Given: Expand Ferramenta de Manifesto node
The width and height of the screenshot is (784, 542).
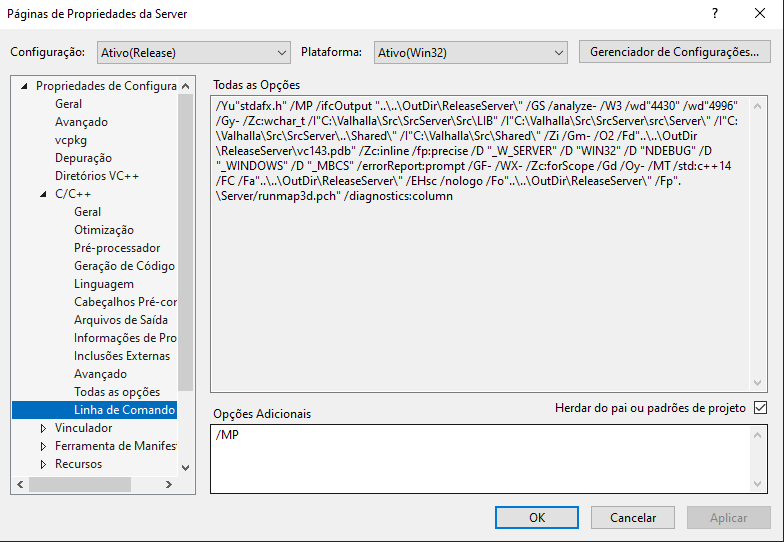Looking at the screenshot, I should click(x=43, y=446).
